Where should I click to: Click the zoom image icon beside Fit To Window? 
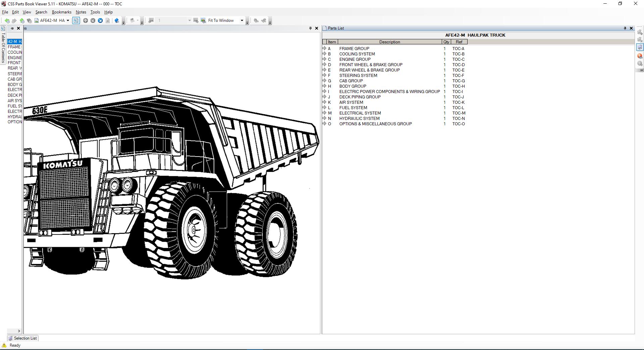203,20
